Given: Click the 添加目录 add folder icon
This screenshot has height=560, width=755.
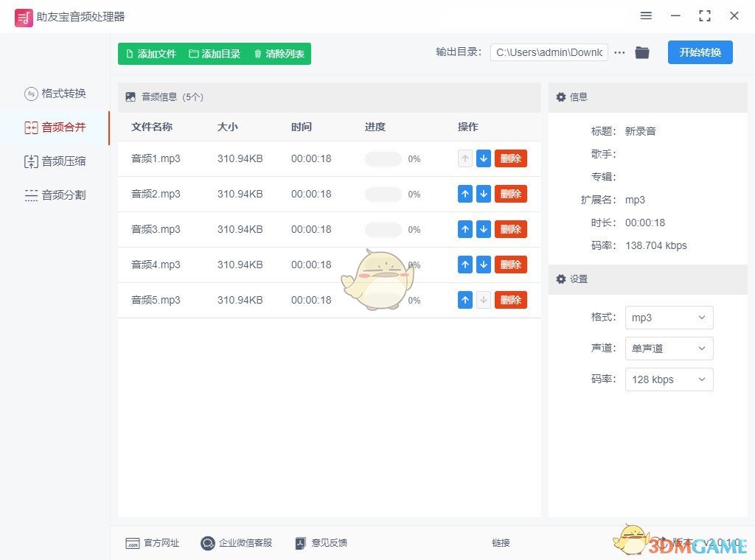Looking at the screenshot, I should (192, 53).
